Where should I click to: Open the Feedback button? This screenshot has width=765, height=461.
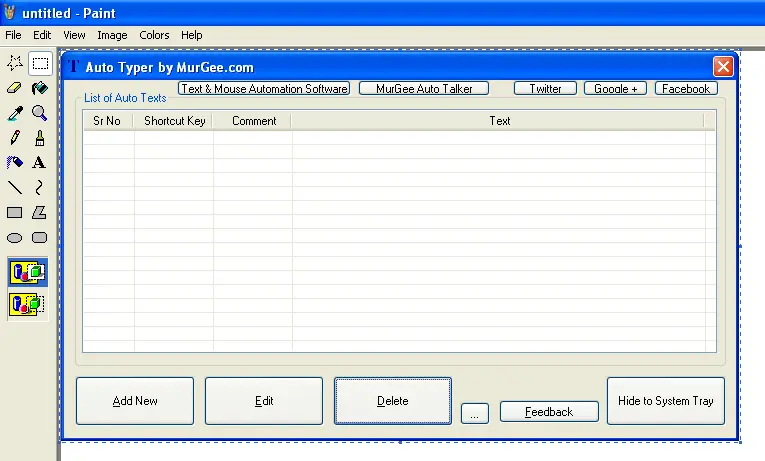(549, 412)
